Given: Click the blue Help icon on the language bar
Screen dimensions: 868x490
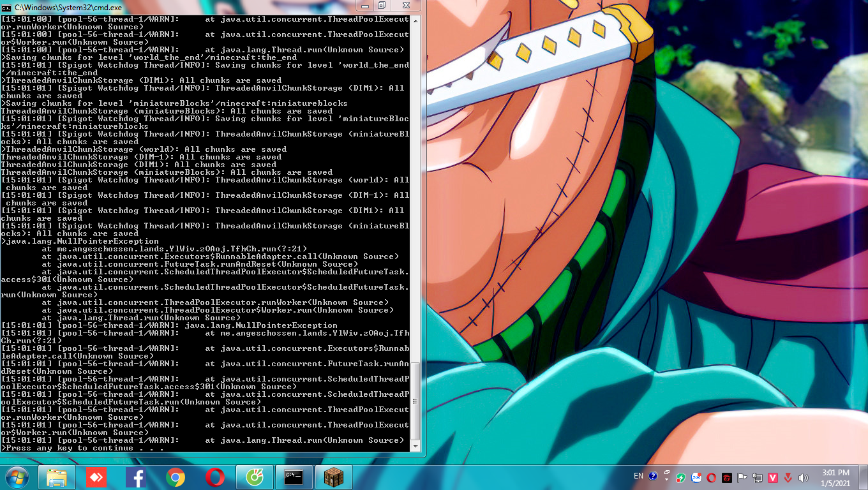Looking at the screenshot, I should point(653,476).
